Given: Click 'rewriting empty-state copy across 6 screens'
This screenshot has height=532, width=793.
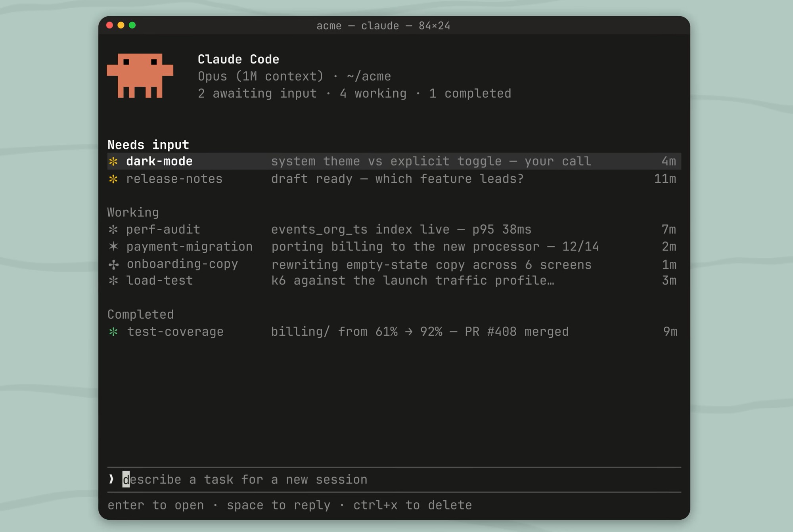Looking at the screenshot, I should pos(431,265).
